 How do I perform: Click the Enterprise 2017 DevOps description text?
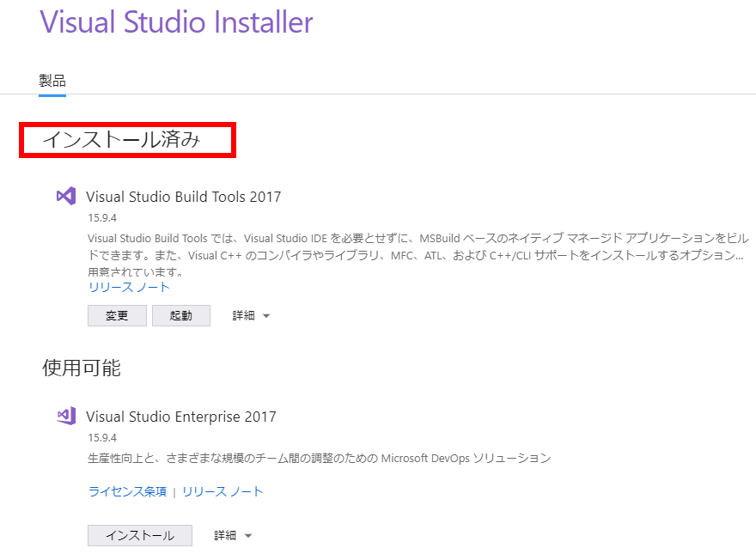click(320, 458)
